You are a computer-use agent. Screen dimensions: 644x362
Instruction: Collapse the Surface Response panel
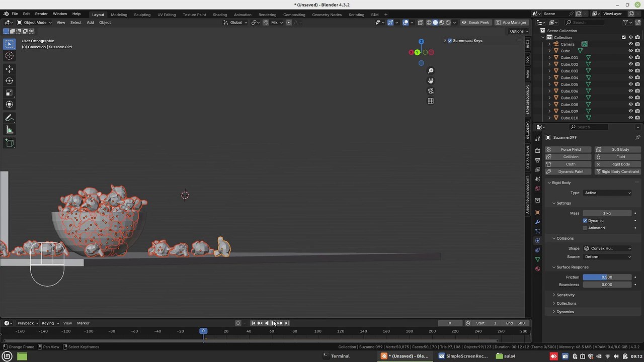572,267
